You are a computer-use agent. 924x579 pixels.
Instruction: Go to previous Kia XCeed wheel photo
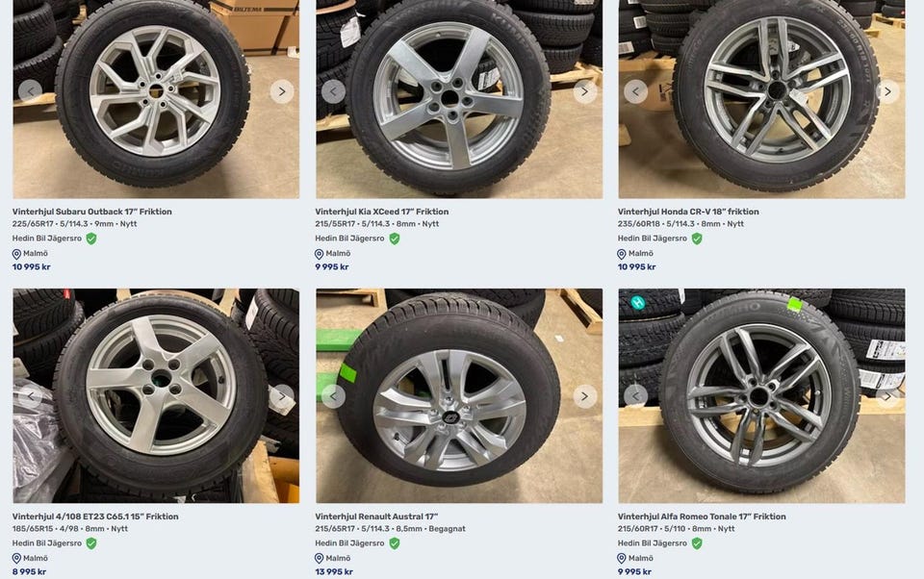click(x=333, y=91)
